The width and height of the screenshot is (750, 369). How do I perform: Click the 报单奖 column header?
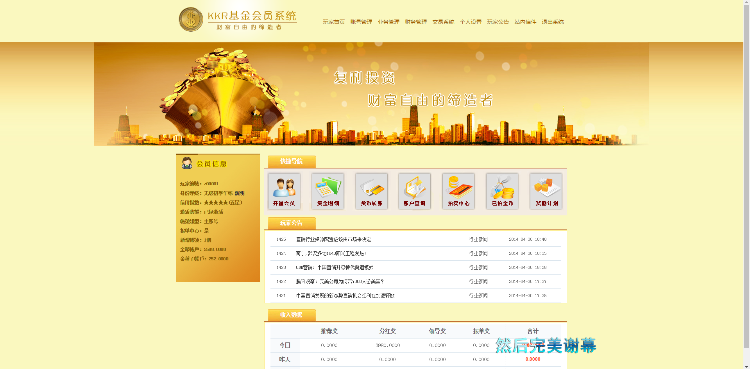click(x=481, y=331)
